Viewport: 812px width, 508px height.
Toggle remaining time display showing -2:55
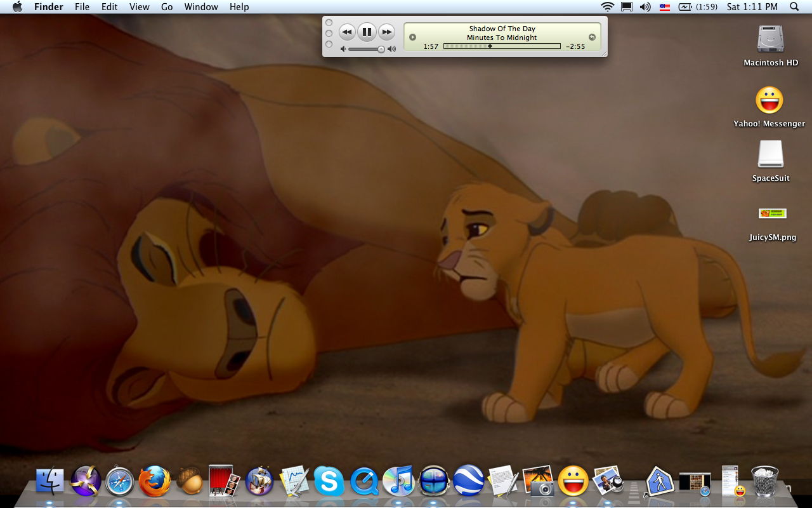click(x=575, y=46)
